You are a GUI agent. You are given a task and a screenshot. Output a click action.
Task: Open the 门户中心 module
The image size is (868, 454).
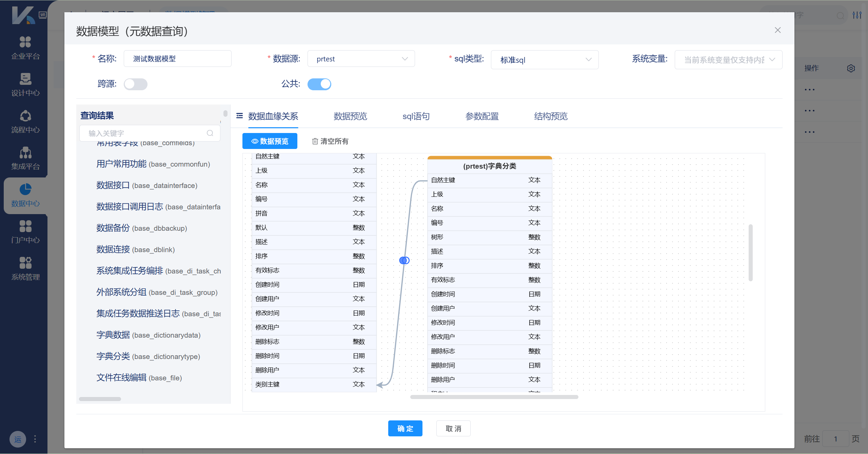[x=25, y=232]
